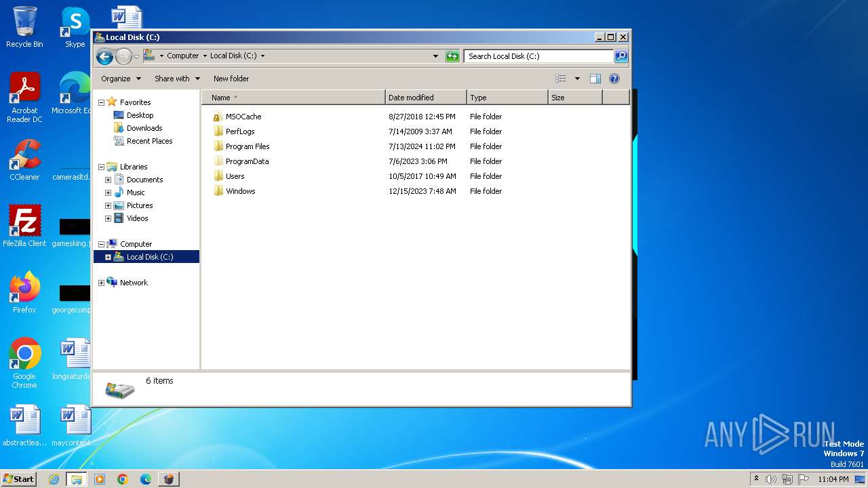Open the recent pages dropdown arrow
Screen dimensions: 868x488
136,56
